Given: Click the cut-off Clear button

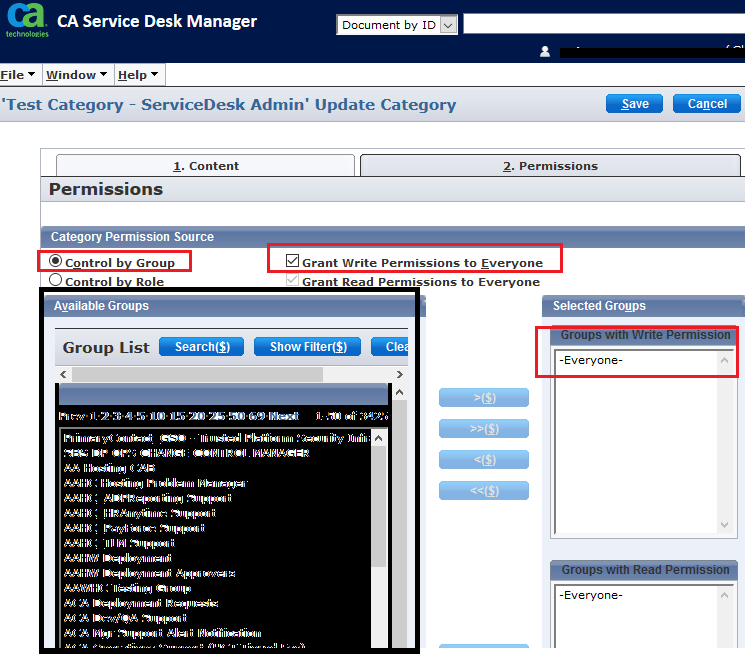Looking at the screenshot, I should pos(390,347).
